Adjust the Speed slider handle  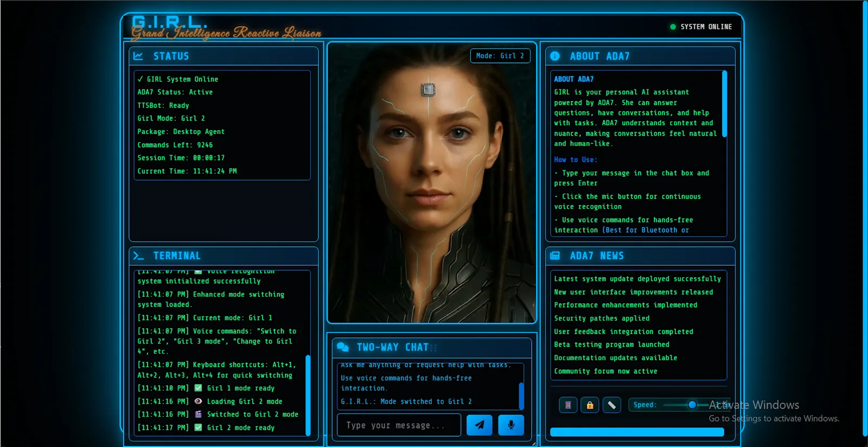pos(692,405)
